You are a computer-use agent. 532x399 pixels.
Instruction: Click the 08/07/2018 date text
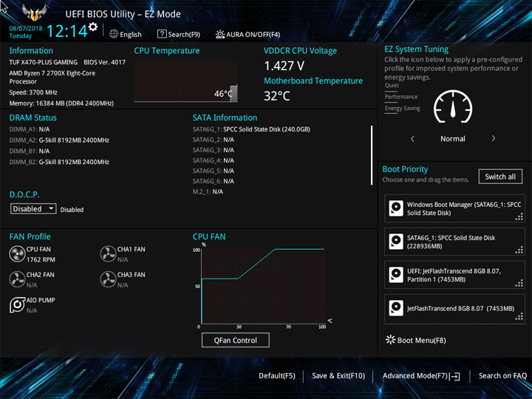26,29
